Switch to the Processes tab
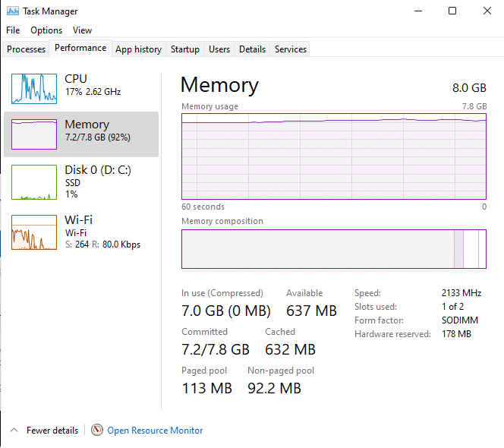The width and height of the screenshot is (504, 448). 26,49
